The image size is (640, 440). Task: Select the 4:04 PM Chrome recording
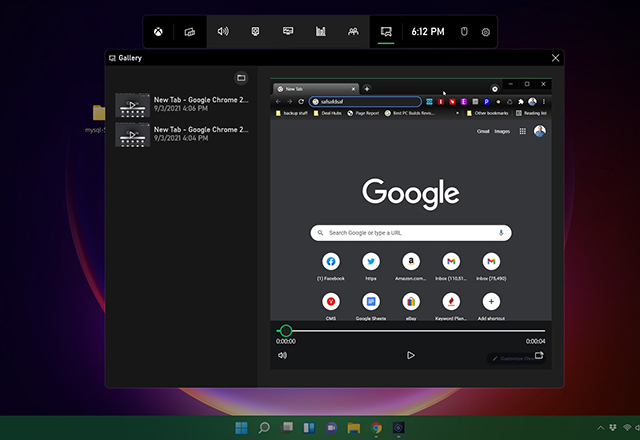[x=180, y=134]
